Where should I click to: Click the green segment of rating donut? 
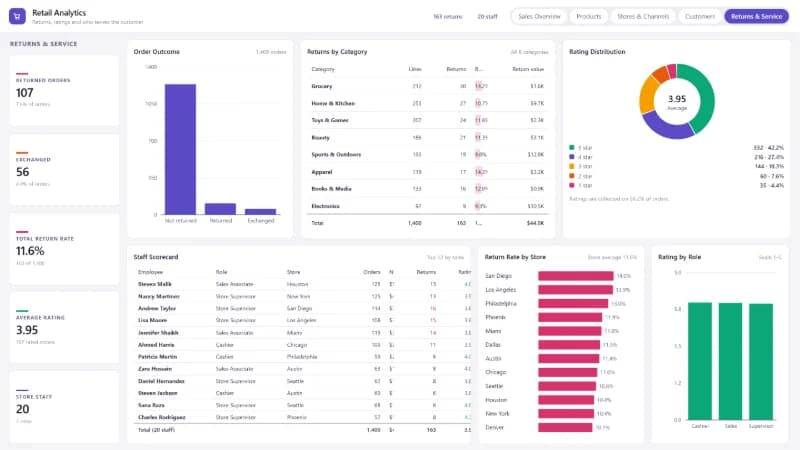(x=706, y=97)
